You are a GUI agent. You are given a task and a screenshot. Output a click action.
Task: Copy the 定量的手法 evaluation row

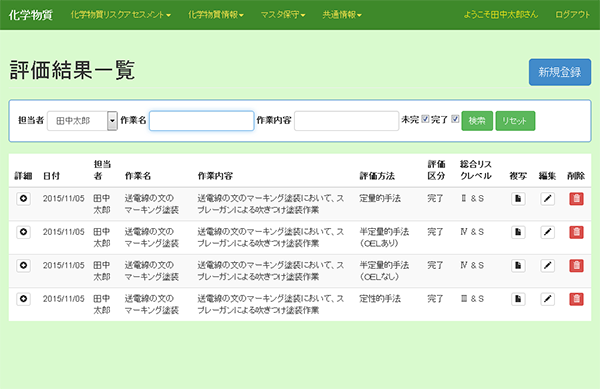(x=518, y=199)
